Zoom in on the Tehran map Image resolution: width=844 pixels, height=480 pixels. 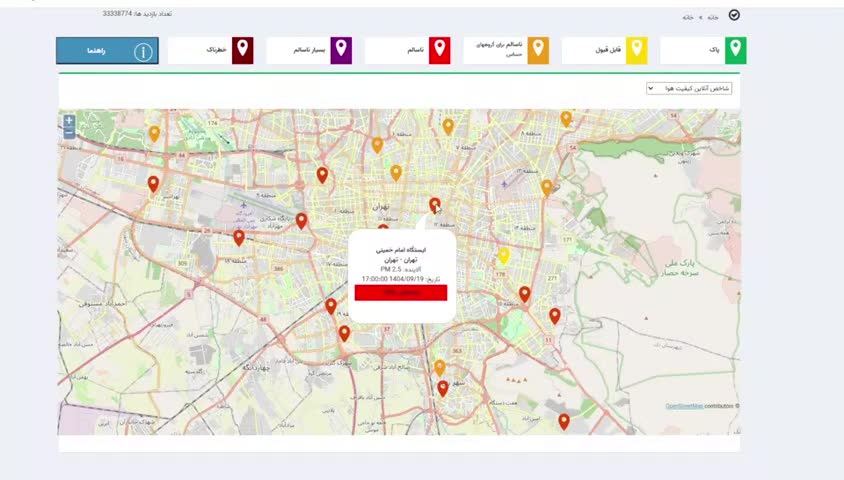click(x=69, y=121)
